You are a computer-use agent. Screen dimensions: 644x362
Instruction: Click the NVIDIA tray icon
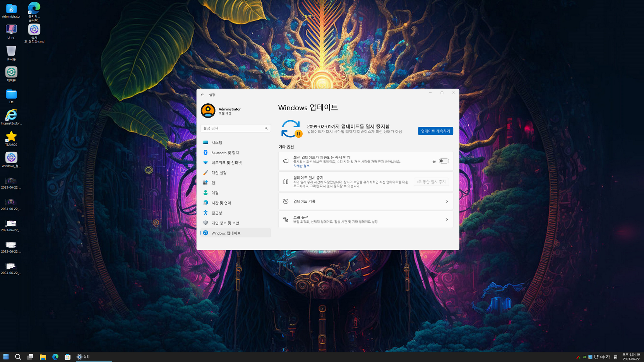pos(584,357)
